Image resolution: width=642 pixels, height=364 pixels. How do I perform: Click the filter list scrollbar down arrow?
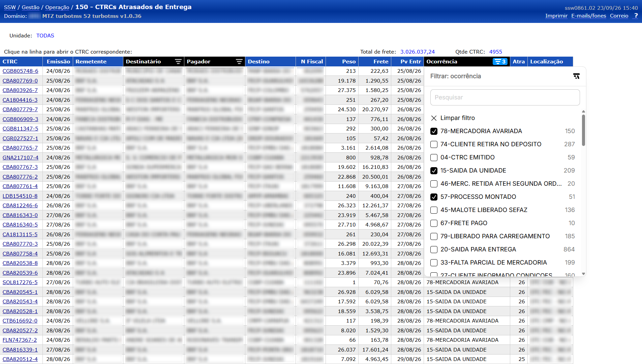[x=583, y=274]
